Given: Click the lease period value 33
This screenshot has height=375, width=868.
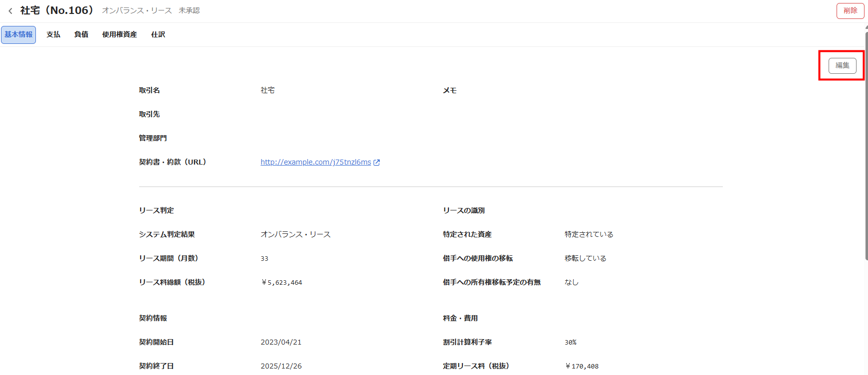Looking at the screenshot, I should 264,259.
